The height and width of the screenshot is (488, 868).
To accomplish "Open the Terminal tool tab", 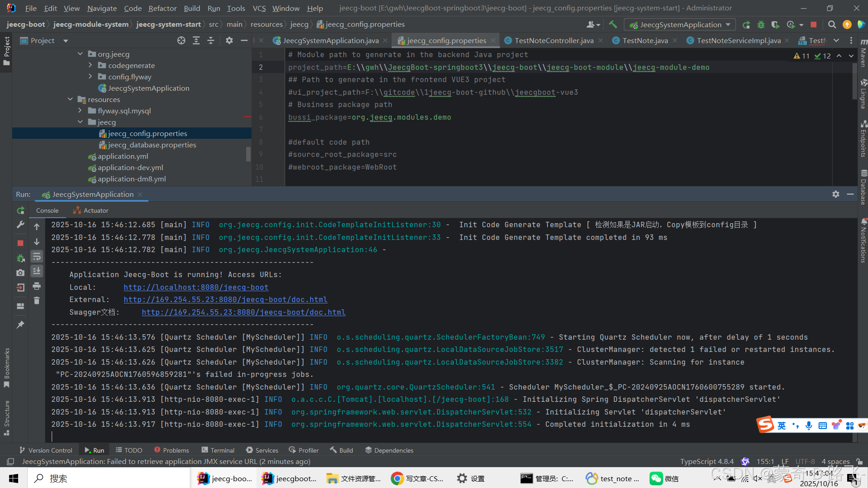I will [x=218, y=450].
